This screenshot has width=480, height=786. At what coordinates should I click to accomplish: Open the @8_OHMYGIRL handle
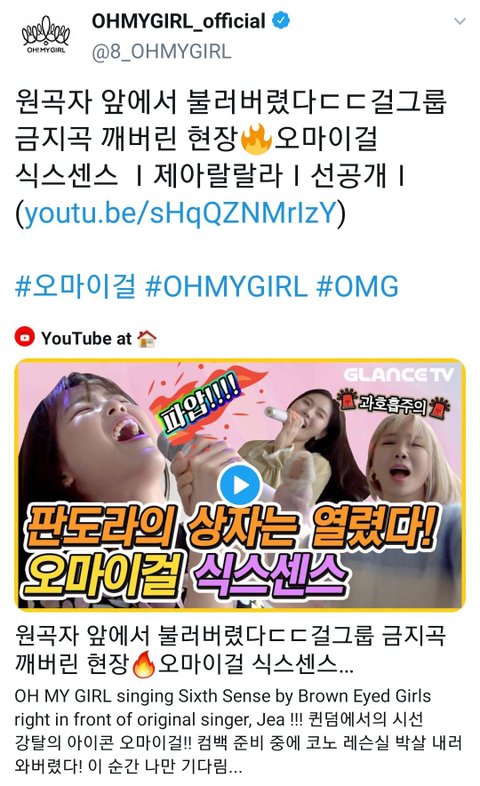point(161,52)
